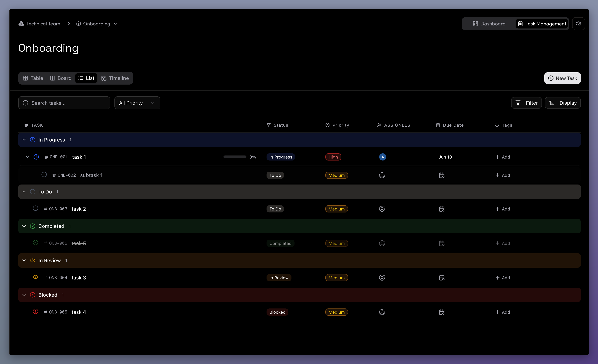Select the Task Management tab
The width and height of the screenshot is (598, 364).
tap(542, 24)
